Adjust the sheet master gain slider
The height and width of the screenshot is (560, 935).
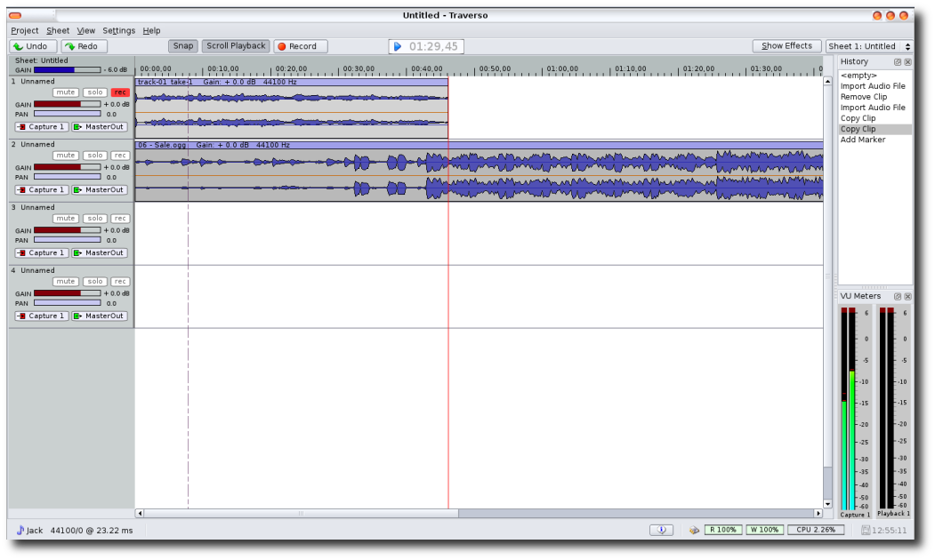[x=67, y=69]
